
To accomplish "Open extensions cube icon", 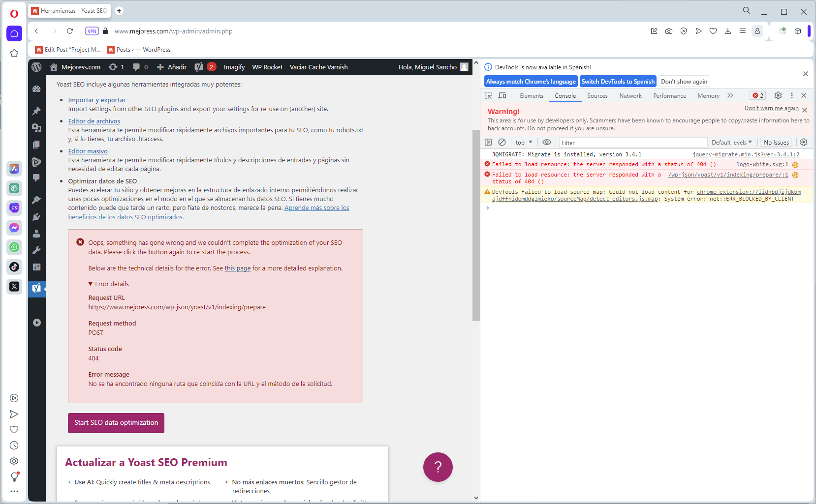I will point(798,31).
